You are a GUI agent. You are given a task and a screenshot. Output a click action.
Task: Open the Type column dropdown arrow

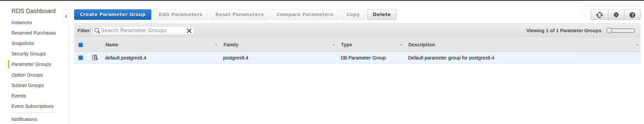(401, 45)
